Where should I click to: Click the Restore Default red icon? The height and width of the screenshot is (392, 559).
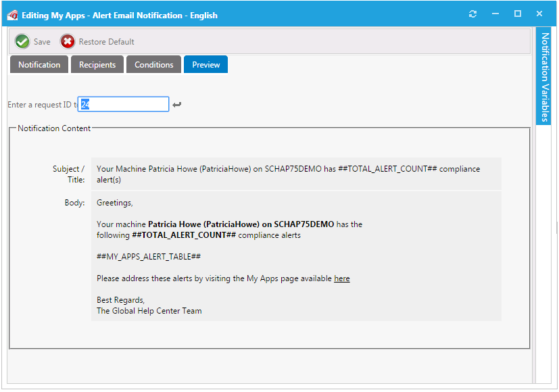[67, 41]
